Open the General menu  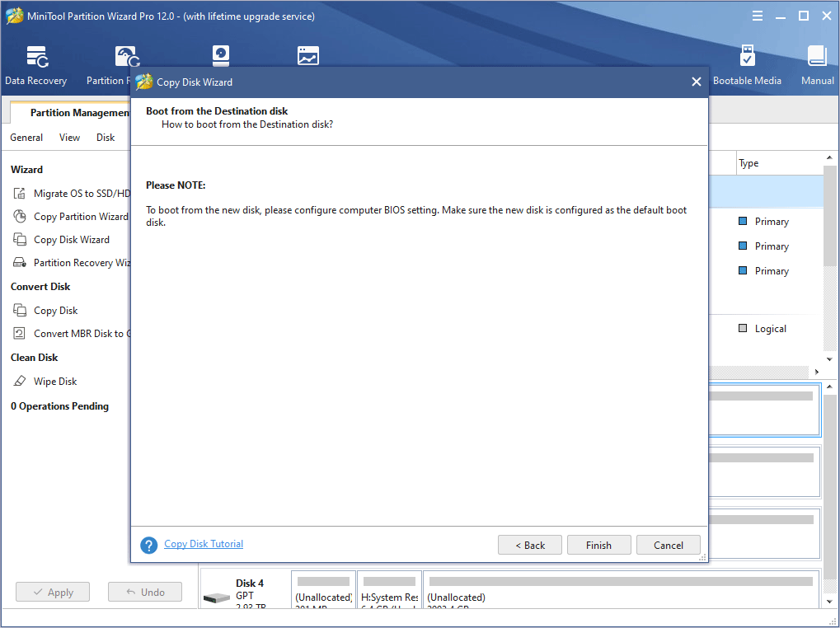tap(26, 138)
